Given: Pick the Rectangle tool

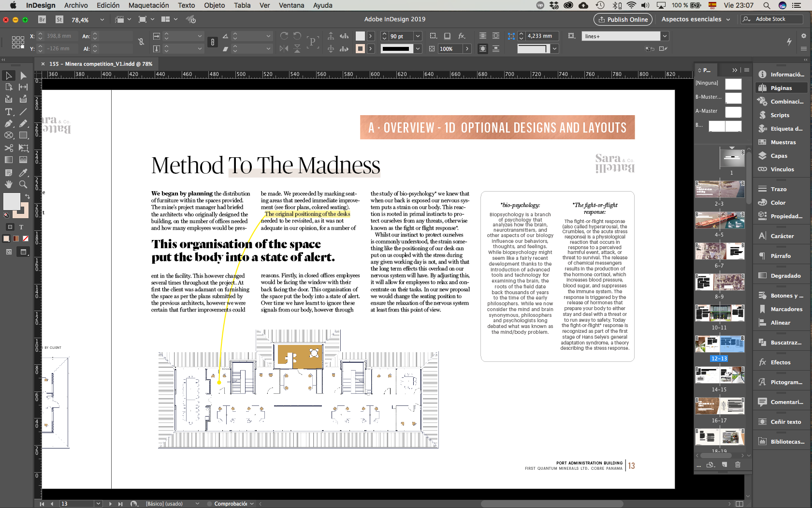Looking at the screenshot, I should 23,135.
